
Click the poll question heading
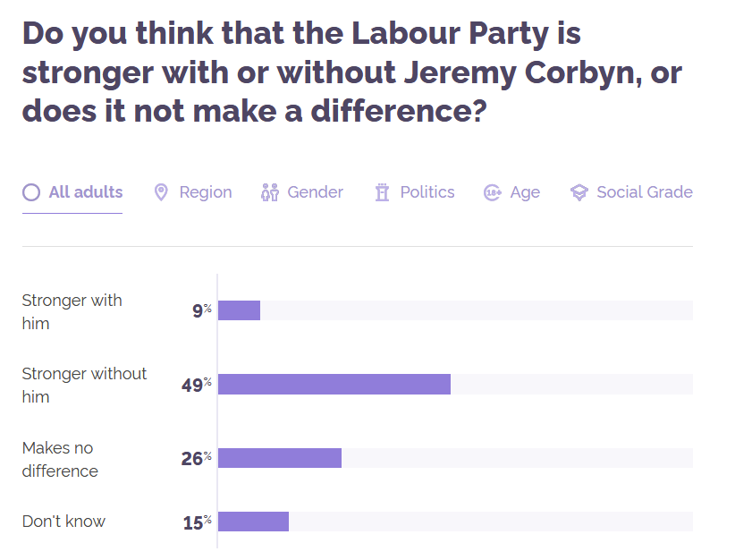coord(351,72)
